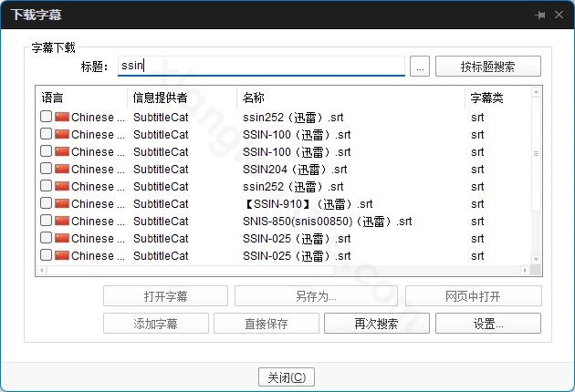Sort by the 名称 column header

pos(351,98)
